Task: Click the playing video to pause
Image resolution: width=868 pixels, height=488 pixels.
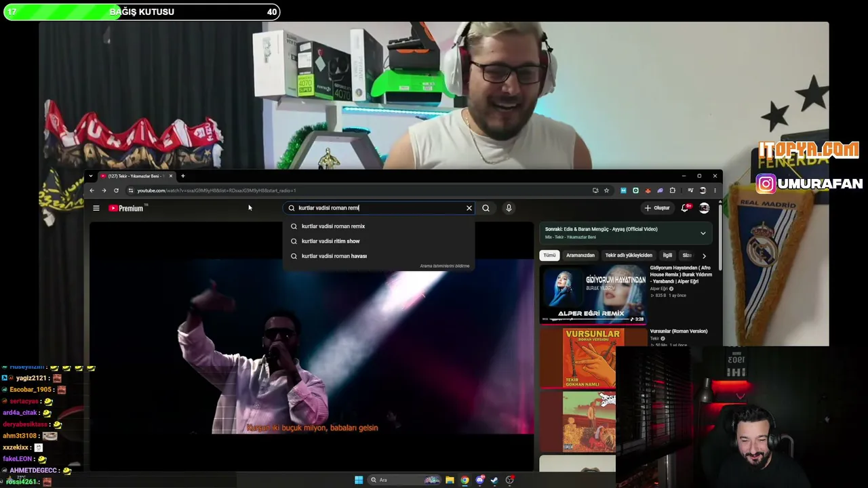Action: pyautogui.click(x=312, y=346)
